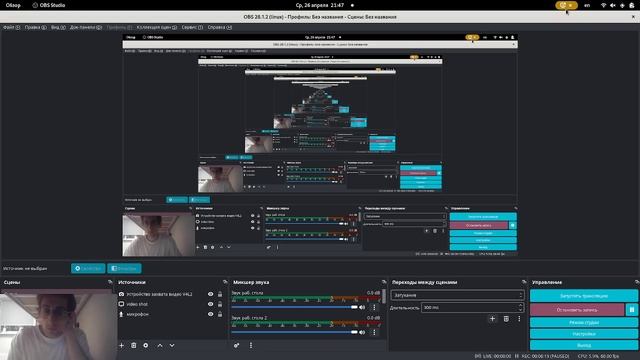This screenshot has width=640, height=360.
Task: Add a new source with the plus icon
Action: pyautogui.click(x=121, y=345)
